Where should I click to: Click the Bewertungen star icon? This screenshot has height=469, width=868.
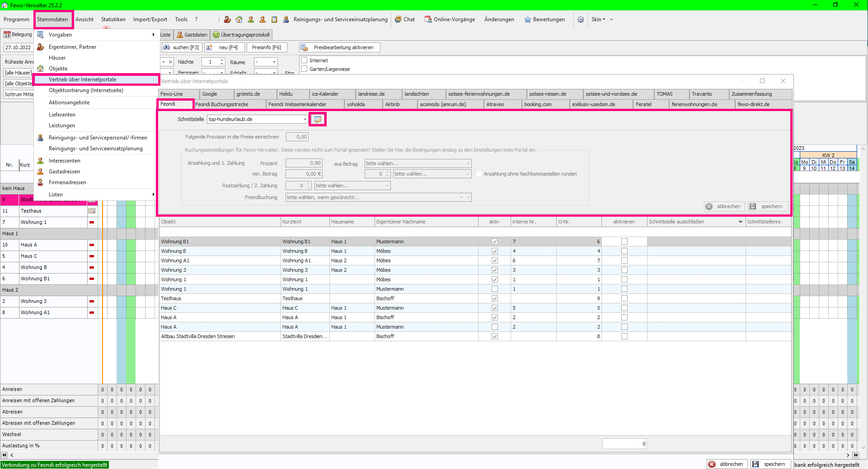tap(527, 19)
